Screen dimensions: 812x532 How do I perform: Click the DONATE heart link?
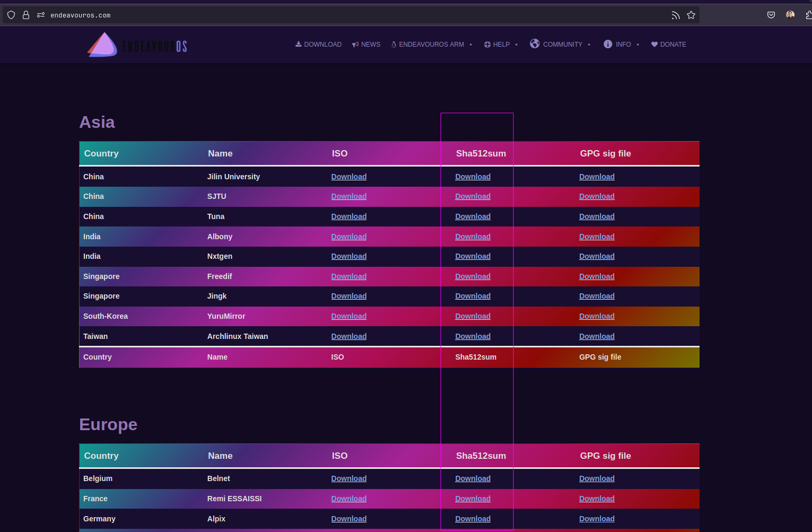[x=669, y=45]
